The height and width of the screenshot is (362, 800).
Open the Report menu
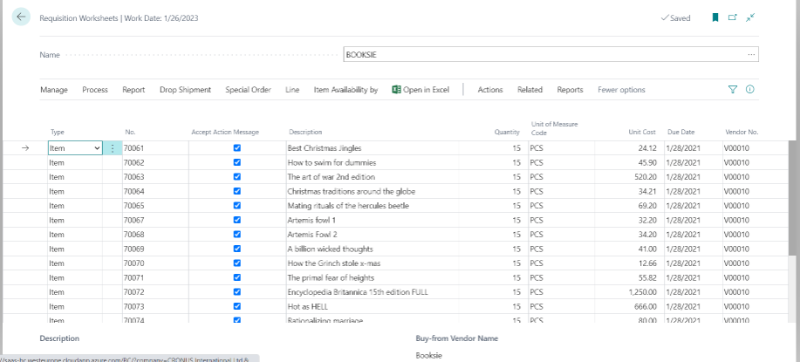click(134, 90)
